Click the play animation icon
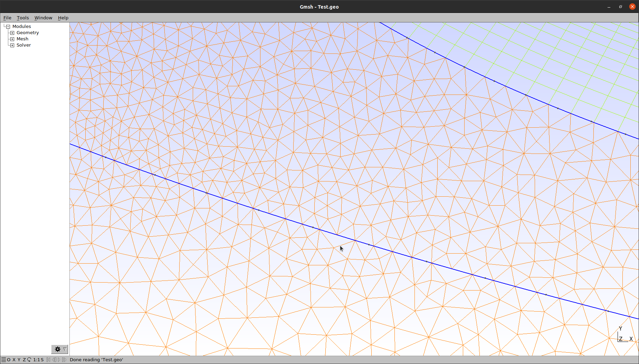The height and width of the screenshot is (364, 639). coord(59,360)
